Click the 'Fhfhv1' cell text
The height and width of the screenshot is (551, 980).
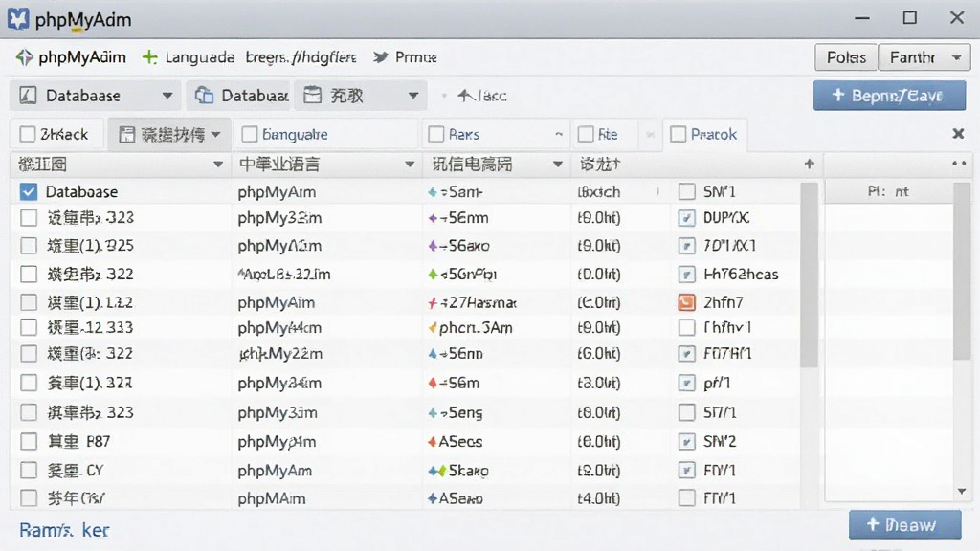[x=727, y=327]
